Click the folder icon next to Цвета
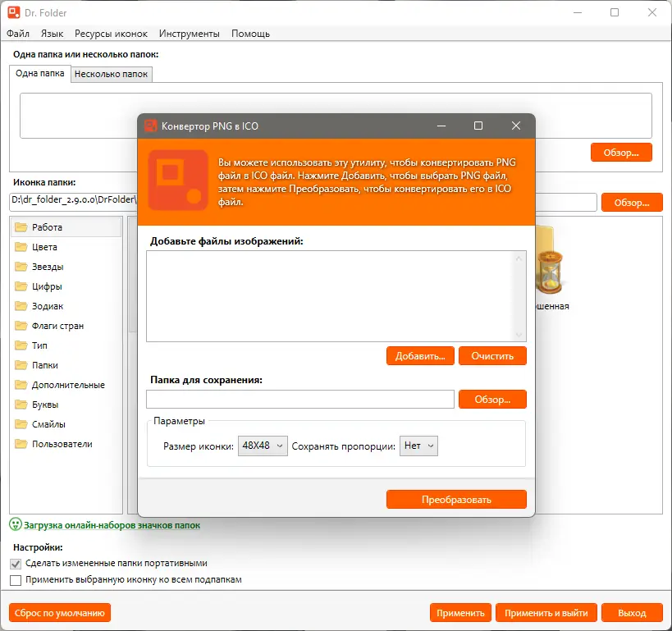The image size is (672, 631). [21, 247]
